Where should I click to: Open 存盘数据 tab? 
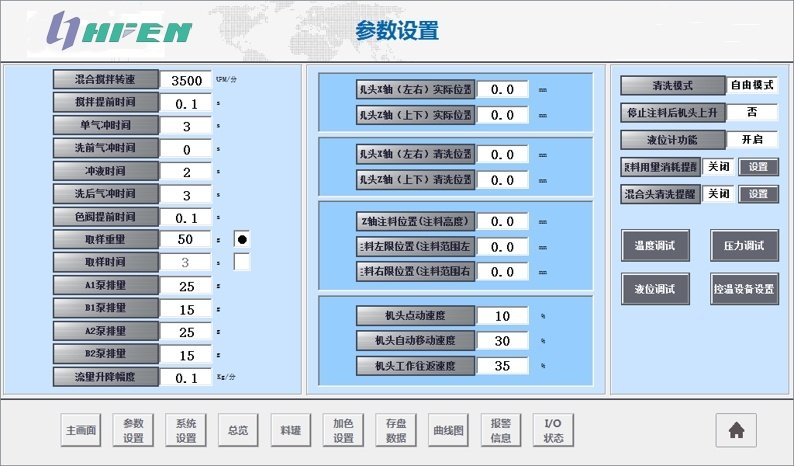coord(396,431)
